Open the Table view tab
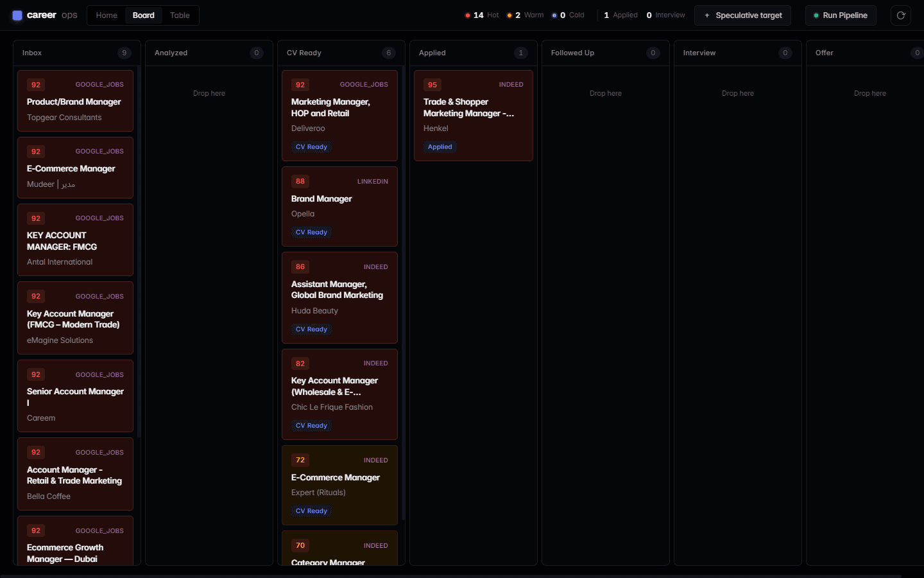Viewport: 924px width, 578px height. point(180,15)
